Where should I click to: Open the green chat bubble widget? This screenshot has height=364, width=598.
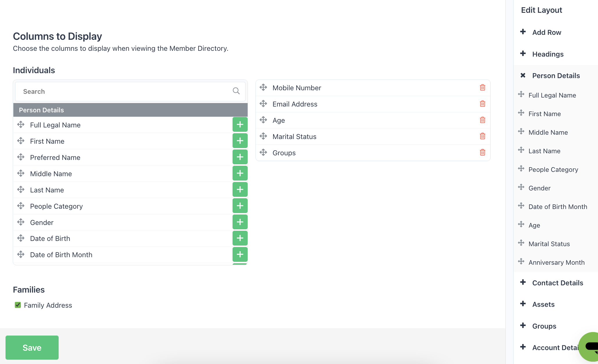pos(589,346)
